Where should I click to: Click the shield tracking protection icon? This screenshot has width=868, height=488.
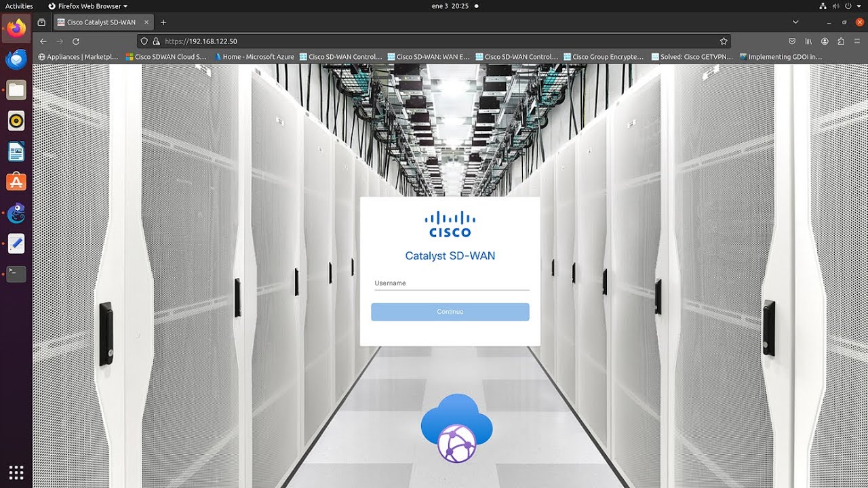click(x=144, y=41)
